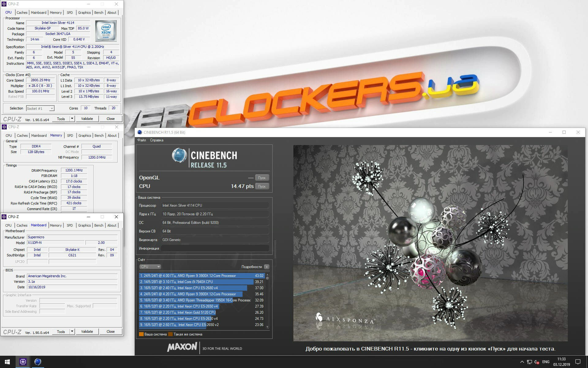Click Tools button in top CPU-Z window
The width and height of the screenshot is (588, 368).
pyautogui.click(x=61, y=119)
